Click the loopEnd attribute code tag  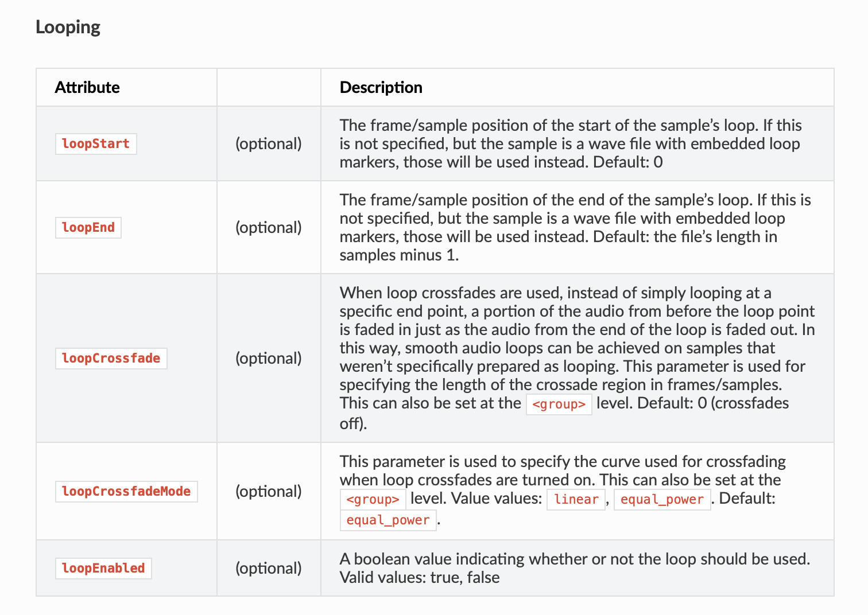coord(88,227)
